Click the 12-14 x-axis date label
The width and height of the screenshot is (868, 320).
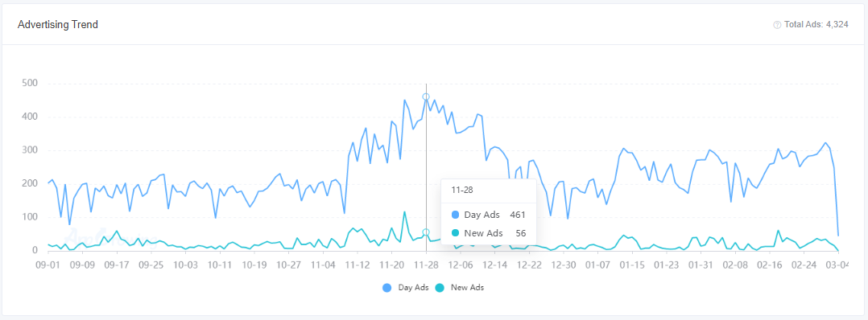tap(494, 265)
